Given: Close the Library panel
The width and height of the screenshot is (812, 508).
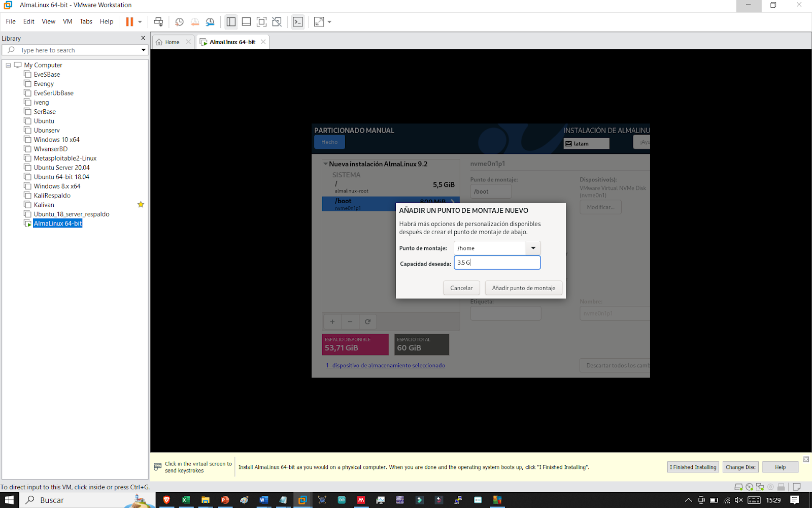Looking at the screenshot, I should point(143,38).
